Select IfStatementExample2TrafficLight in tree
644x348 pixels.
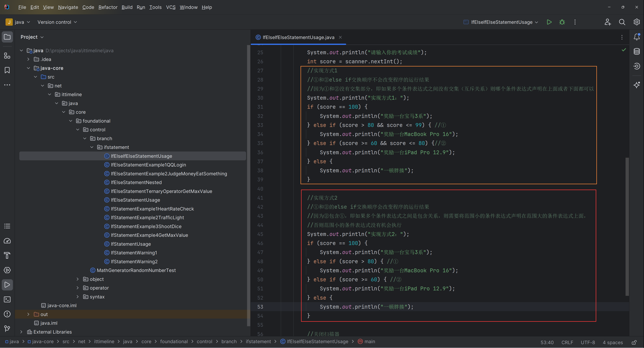click(147, 218)
